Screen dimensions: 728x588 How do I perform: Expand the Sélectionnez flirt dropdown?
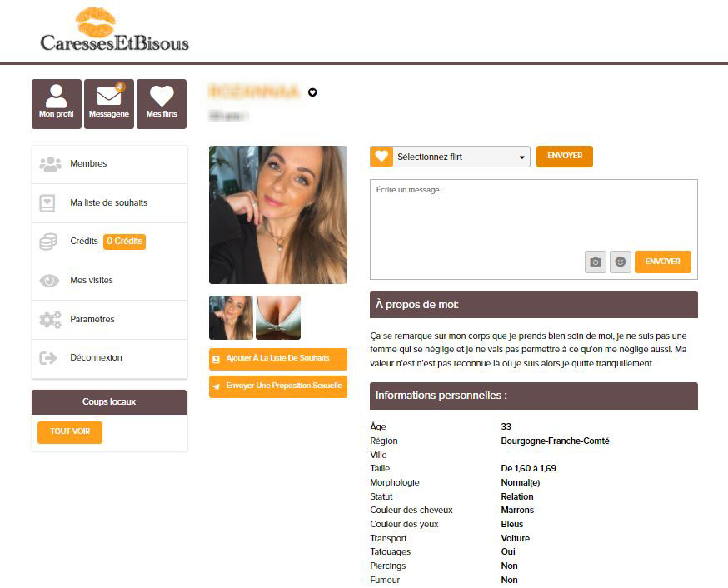[x=461, y=157]
